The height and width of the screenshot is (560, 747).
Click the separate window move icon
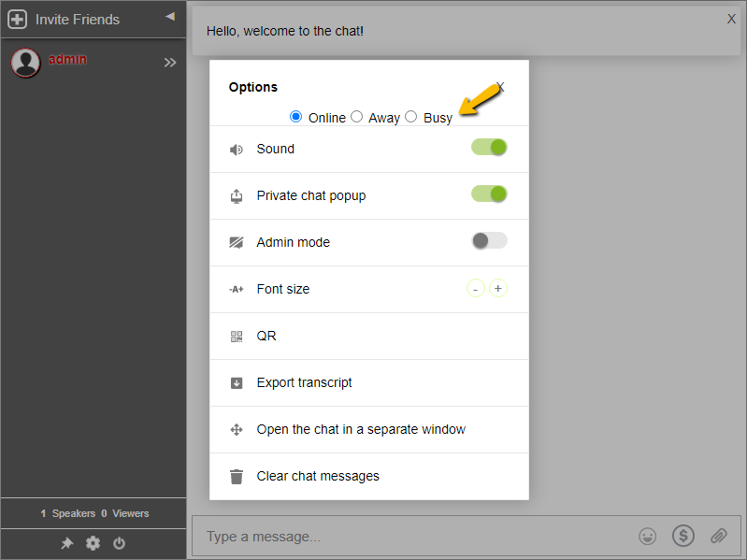click(237, 430)
